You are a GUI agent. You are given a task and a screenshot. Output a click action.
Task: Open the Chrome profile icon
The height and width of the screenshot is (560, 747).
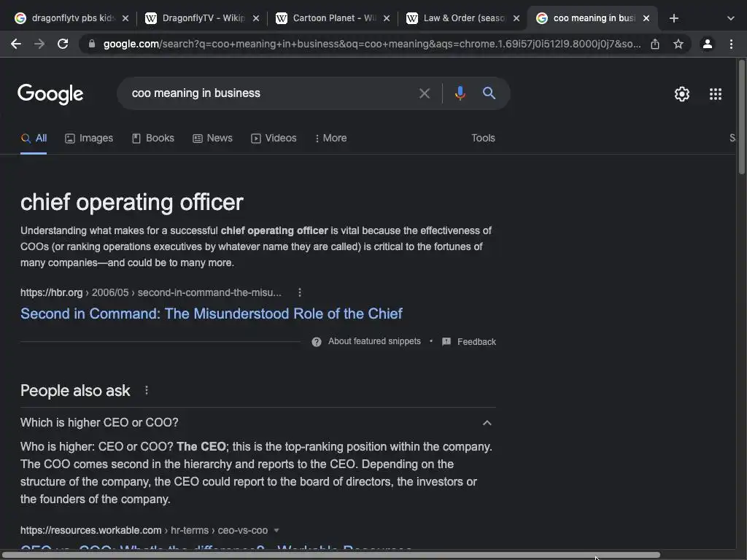click(708, 44)
